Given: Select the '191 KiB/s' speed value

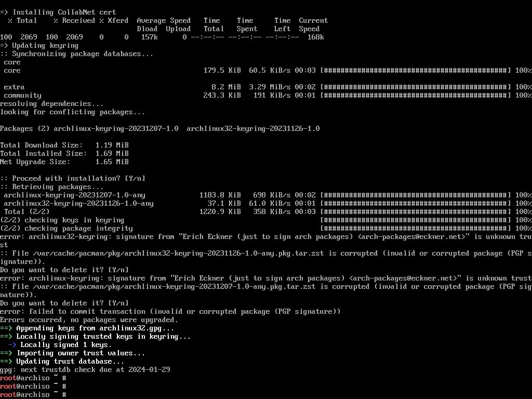Looking at the screenshot, I should (272, 96).
